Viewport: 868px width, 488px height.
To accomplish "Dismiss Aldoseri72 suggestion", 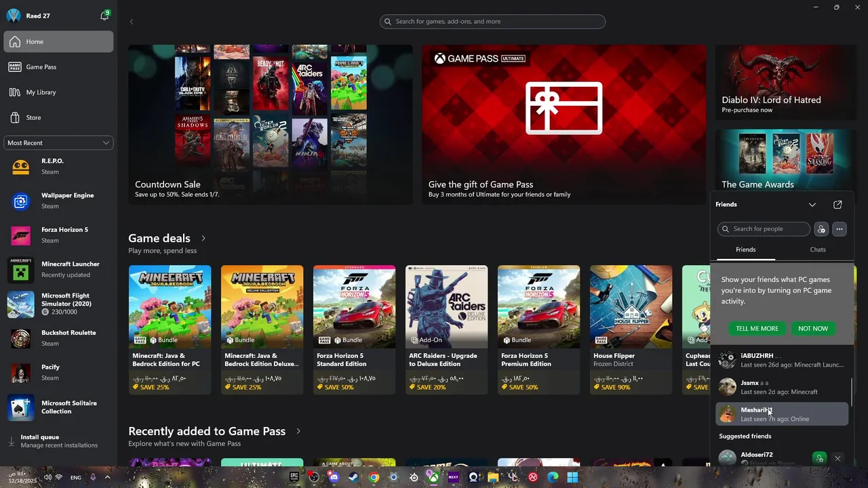I will tap(837, 459).
